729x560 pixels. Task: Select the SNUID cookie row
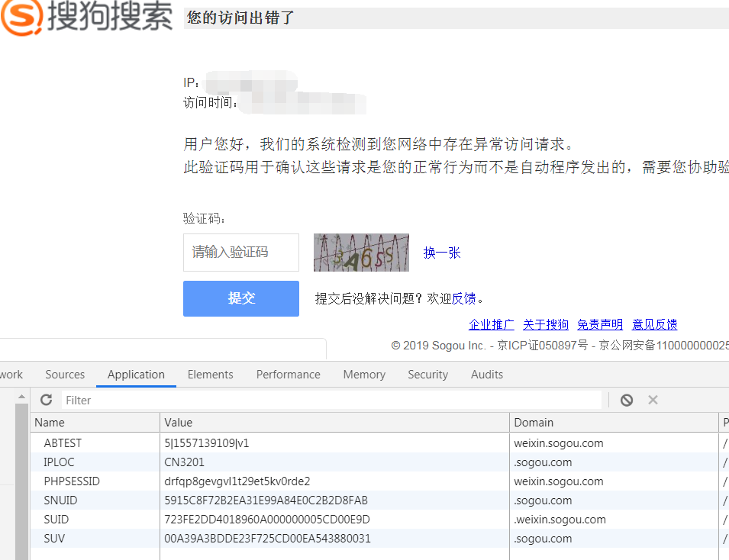click(x=380, y=500)
